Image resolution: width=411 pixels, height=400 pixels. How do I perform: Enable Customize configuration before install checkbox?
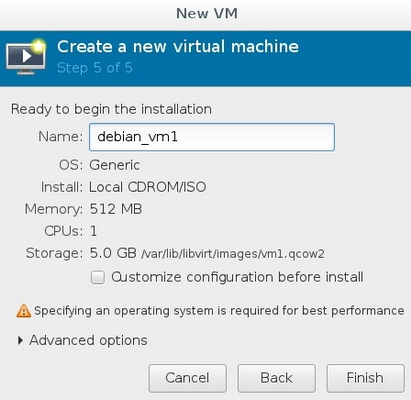point(98,277)
